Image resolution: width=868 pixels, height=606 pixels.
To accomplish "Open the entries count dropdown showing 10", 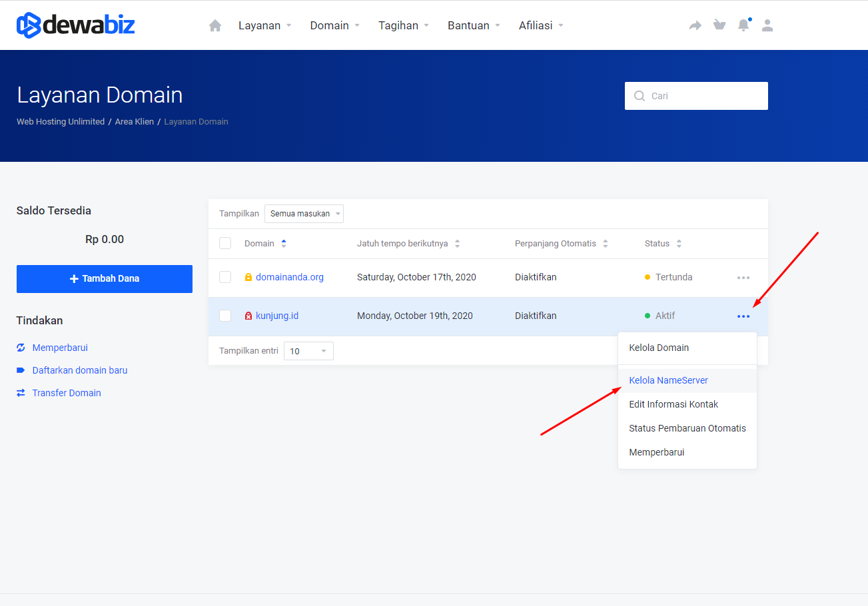I will [x=308, y=351].
